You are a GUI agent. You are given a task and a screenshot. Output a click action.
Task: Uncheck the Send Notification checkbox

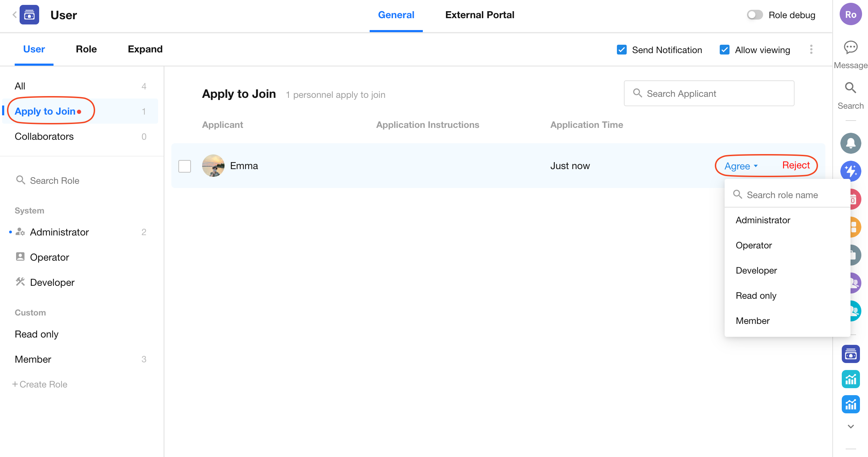(621, 50)
